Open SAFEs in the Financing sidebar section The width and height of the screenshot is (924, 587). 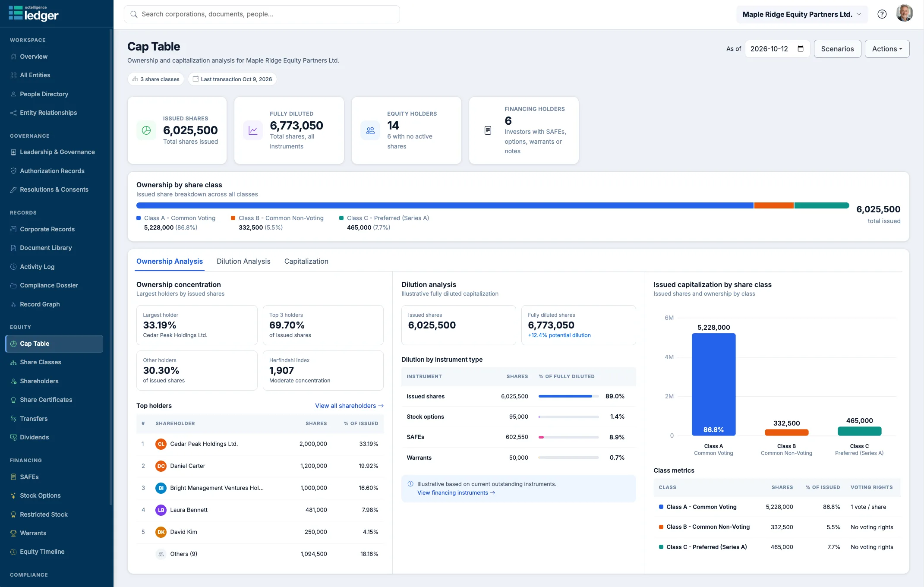(x=54, y=477)
